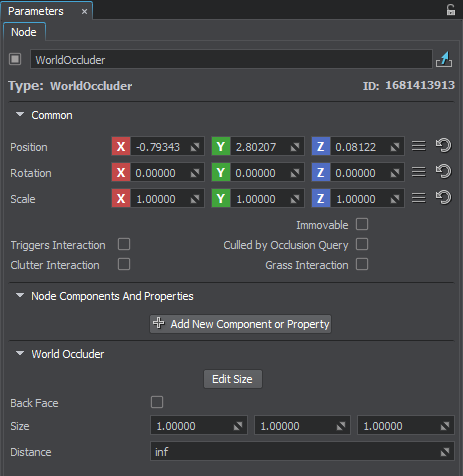Open the Scale row options menu icon

(419, 198)
